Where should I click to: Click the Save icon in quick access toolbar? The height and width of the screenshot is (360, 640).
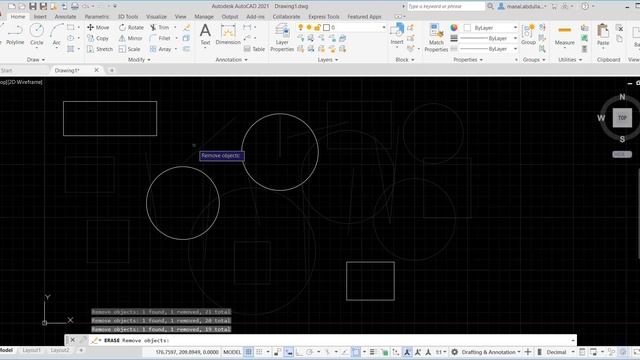point(33,6)
